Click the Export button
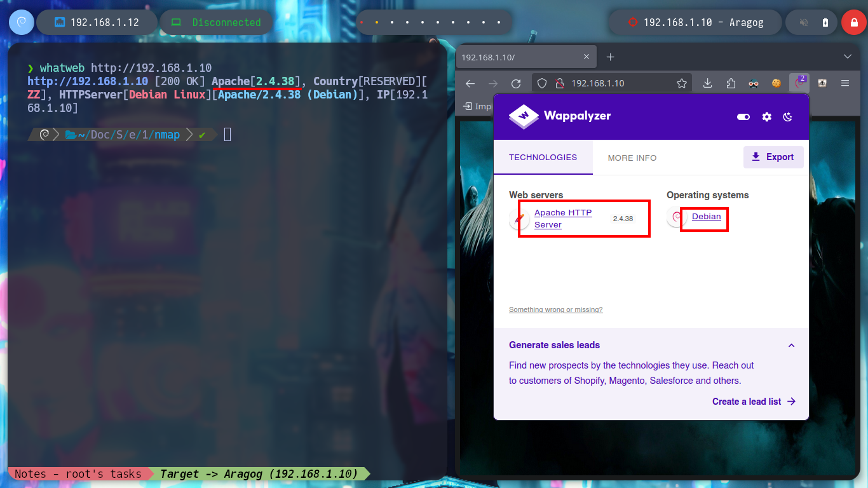Image resolution: width=868 pixels, height=488 pixels. pos(773,157)
